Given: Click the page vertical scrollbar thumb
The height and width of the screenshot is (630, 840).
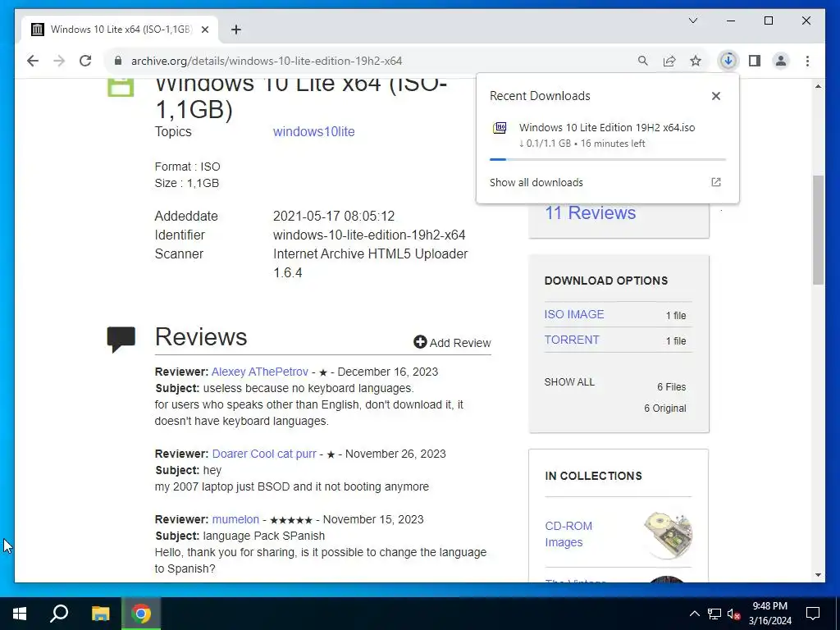Looking at the screenshot, I should 818,230.
